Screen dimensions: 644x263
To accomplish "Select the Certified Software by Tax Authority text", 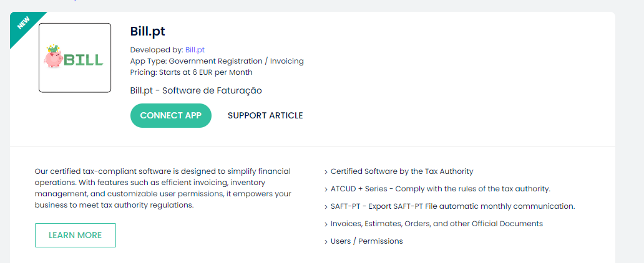I will coord(402,171).
